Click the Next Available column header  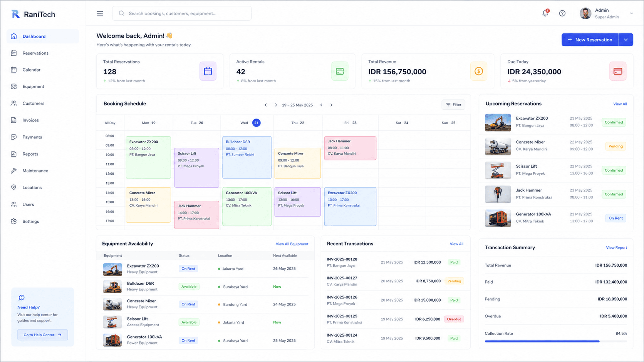[285, 255]
